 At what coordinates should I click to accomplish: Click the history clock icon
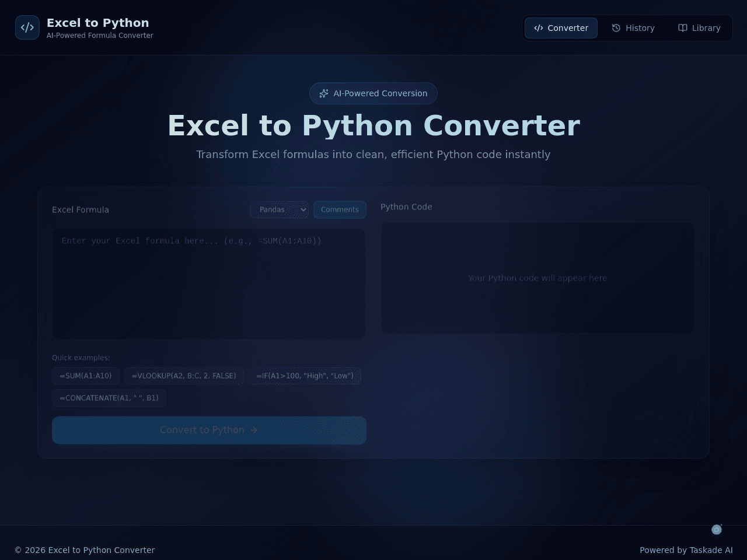(x=616, y=28)
